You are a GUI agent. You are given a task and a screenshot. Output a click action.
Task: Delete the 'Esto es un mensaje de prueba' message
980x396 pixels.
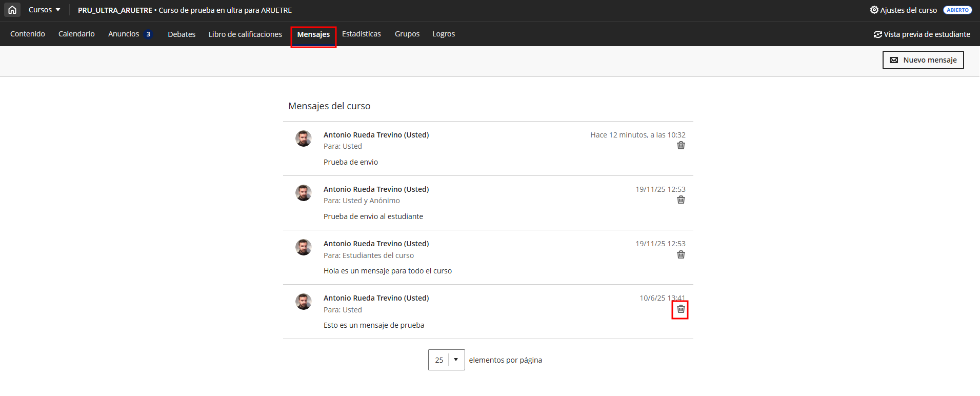[681, 309]
